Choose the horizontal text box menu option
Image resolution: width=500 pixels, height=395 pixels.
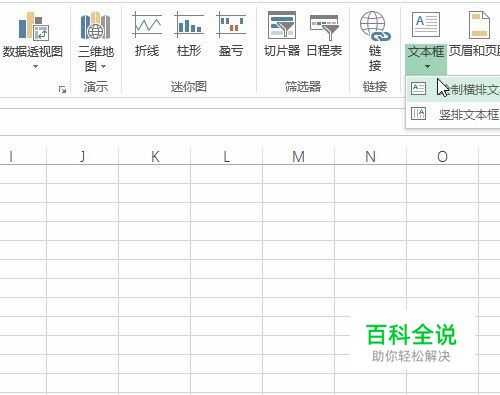[453, 89]
